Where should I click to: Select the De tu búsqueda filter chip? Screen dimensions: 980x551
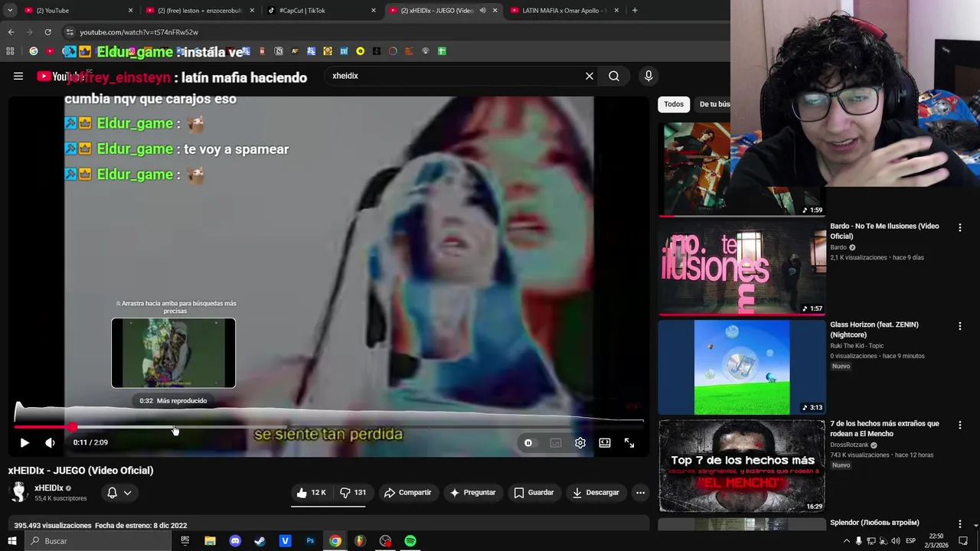pyautogui.click(x=714, y=104)
